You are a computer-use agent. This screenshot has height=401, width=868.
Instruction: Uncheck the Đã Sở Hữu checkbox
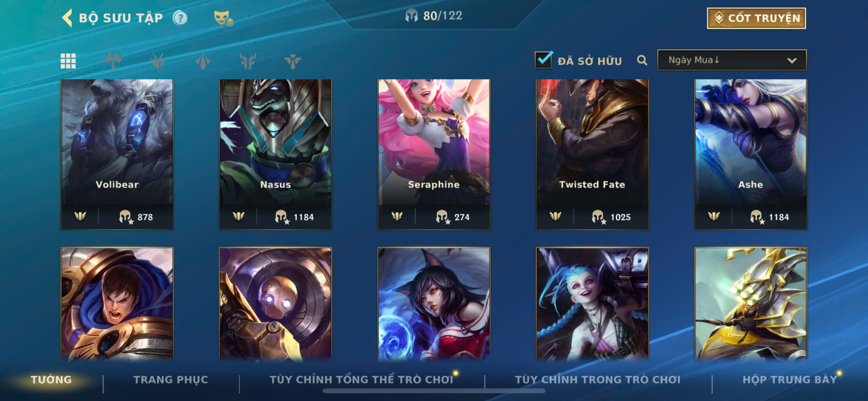543,60
